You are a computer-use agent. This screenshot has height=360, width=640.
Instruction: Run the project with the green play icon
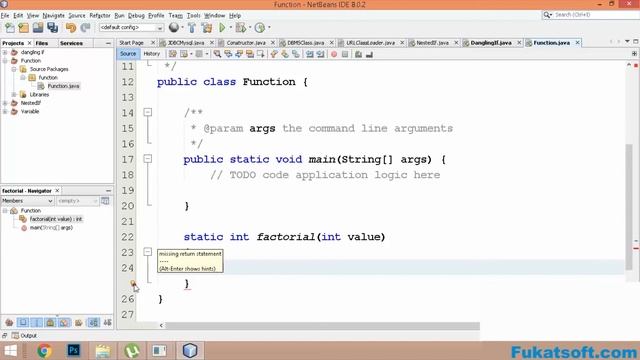[222, 28]
